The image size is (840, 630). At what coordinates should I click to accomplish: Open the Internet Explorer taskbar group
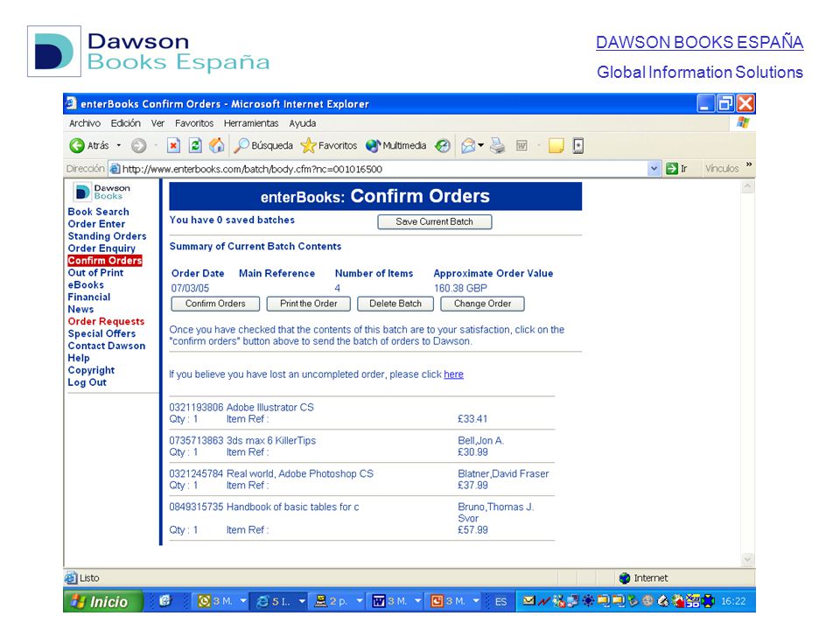coord(279,602)
